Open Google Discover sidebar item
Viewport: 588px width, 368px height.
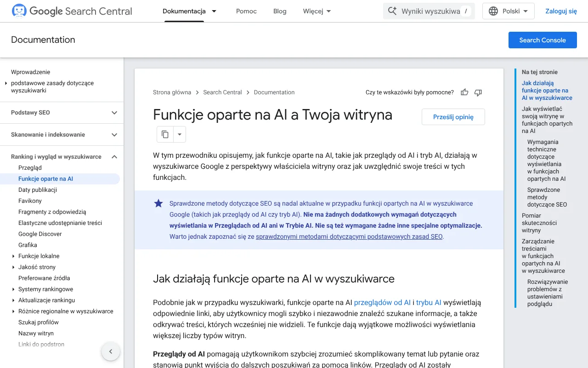pyautogui.click(x=40, y=234)
